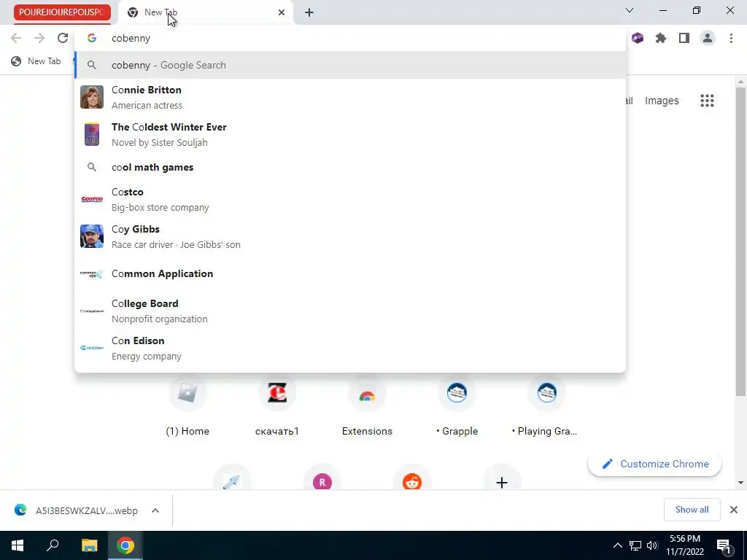Screen dimensions: 747x560
Task: Open tab search chevron in title bar
Action: click(x=630, y=10)
